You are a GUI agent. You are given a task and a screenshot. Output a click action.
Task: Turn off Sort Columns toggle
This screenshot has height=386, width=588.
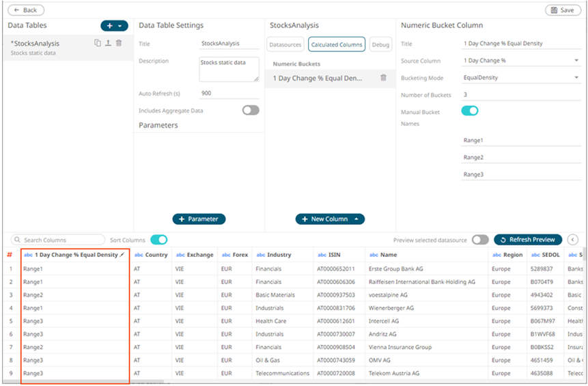[x=159, y=240]
